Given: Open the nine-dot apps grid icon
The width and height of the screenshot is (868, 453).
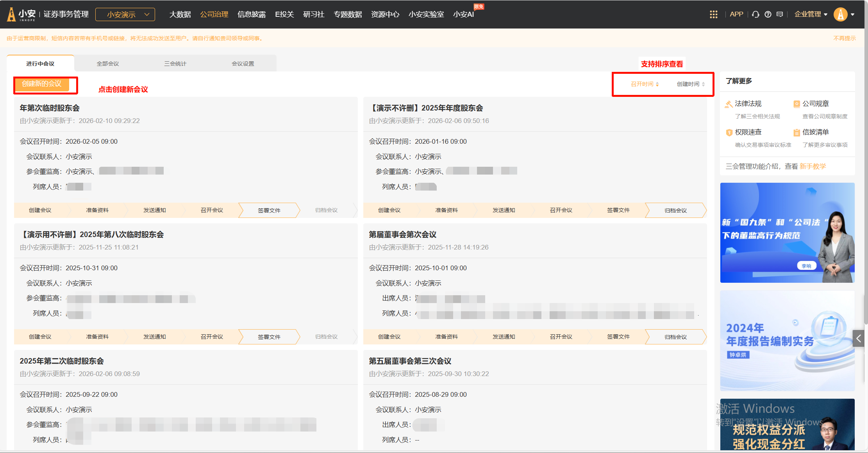Looking at the screenshot, I should coord(713,14).
